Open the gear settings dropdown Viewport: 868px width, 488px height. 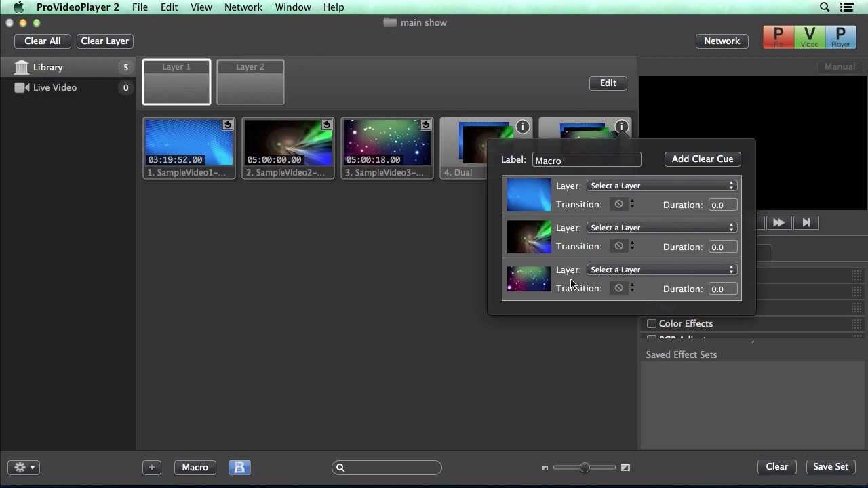[24, 467]
